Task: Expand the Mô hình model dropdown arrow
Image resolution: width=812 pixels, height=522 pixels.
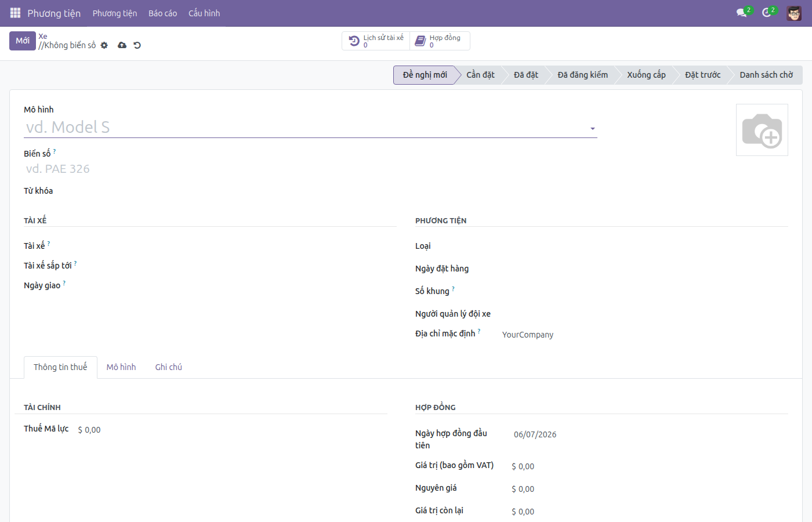Action: click(593, 128)
